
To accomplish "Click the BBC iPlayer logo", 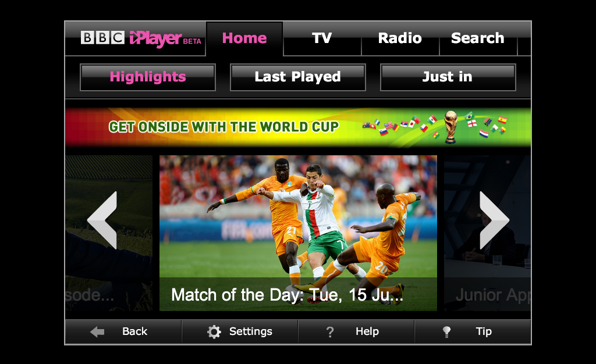I will [x=141, y=38].
